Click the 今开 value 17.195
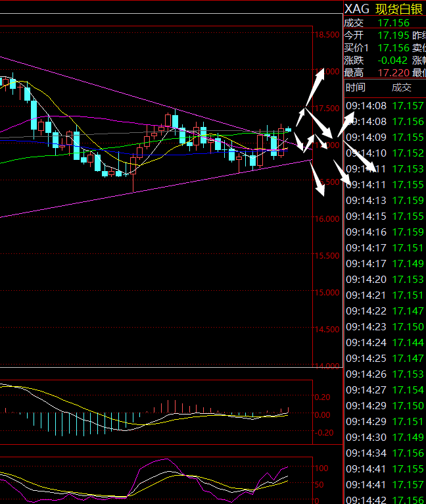The width and height of the screenshot is (426, 504). [x=394, y=36]
